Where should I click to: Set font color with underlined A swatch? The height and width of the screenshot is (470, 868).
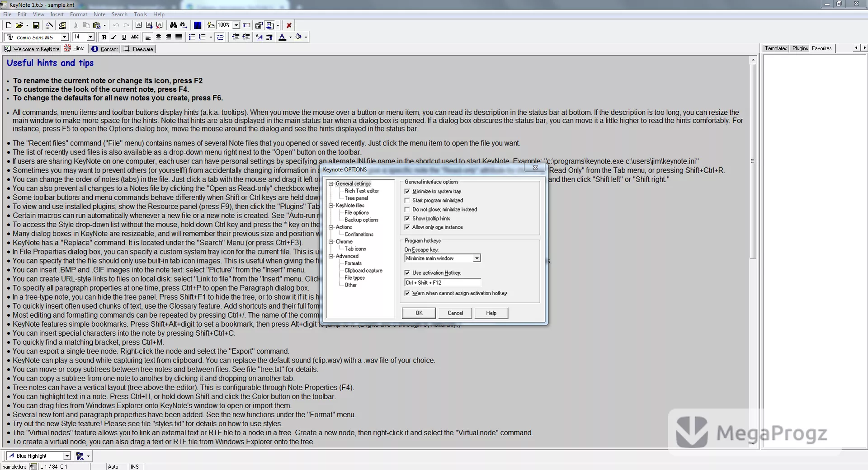[282, 37]
